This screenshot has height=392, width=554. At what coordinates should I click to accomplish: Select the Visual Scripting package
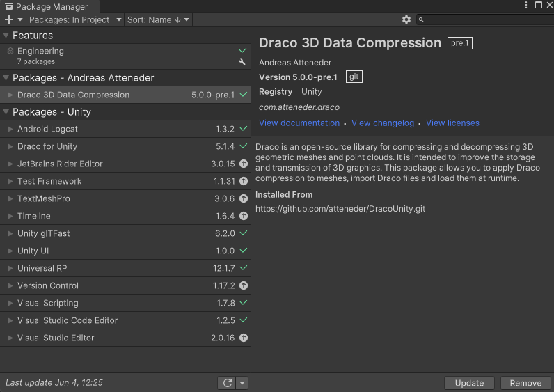point(125,303)
